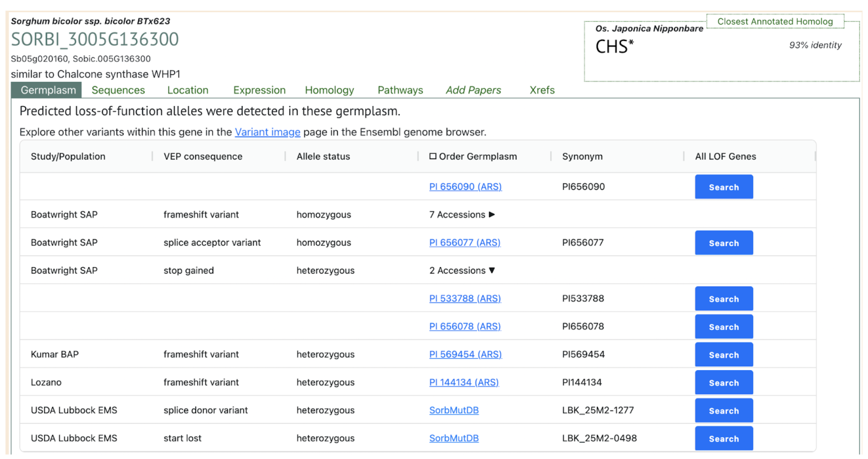The width and height of the screenshot is (868, 459).
Task: Click the Synonym column header
Action: (x=582, y=156)
